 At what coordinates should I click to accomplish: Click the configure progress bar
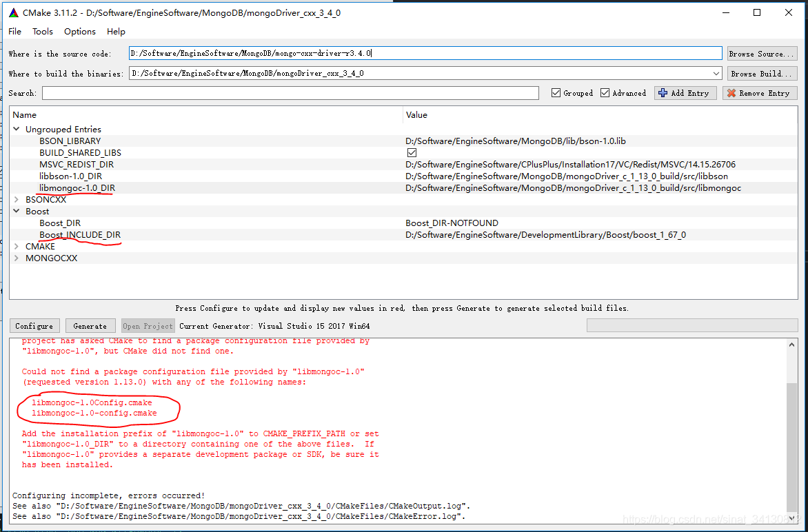click(692, 325)
